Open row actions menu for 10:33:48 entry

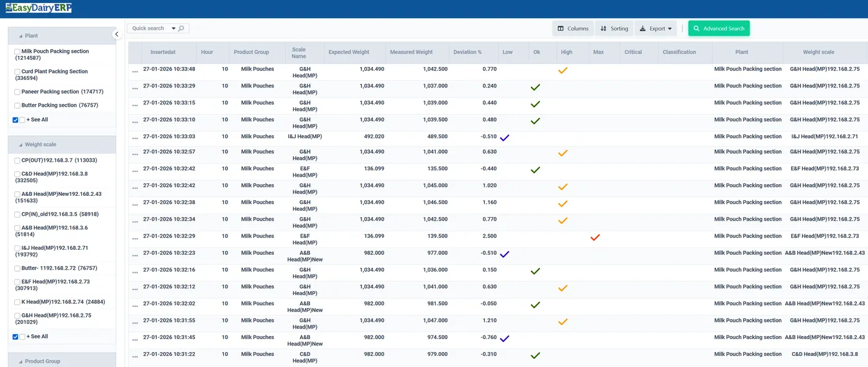pyautogui.click(x=135, y=72)
